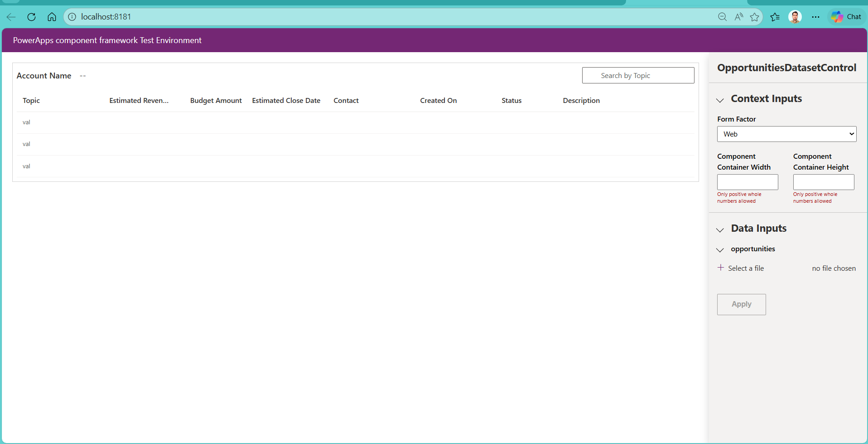
Task: Refresh the page with reload icon
Action: pos(31,17)
